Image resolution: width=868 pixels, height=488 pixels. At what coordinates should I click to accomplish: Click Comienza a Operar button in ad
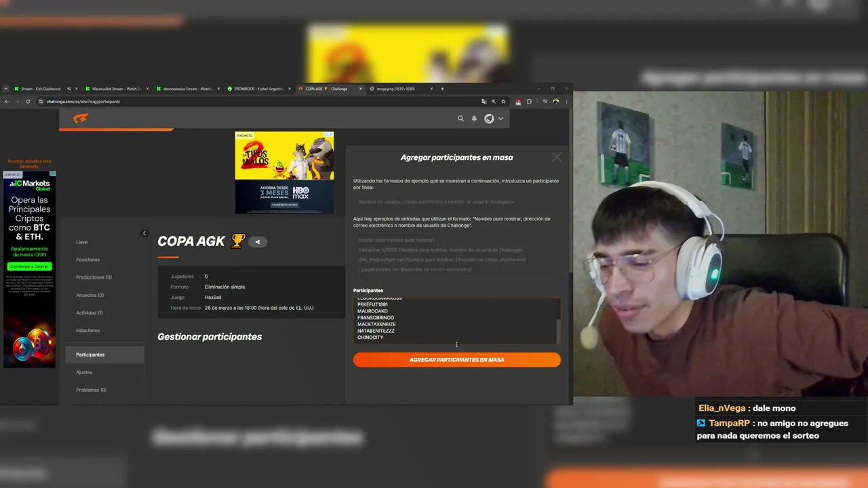(x=29, y=266)
